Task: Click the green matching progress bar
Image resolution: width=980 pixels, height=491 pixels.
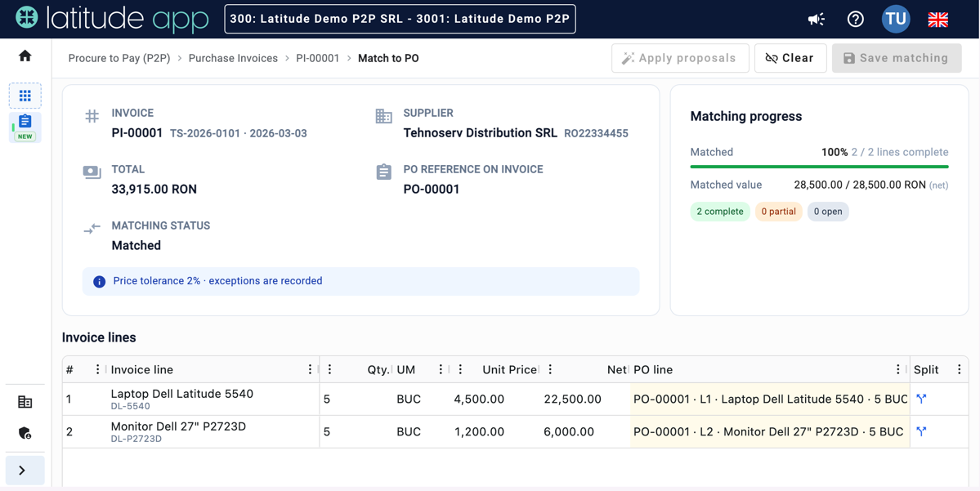Action: tap(819, 167)
